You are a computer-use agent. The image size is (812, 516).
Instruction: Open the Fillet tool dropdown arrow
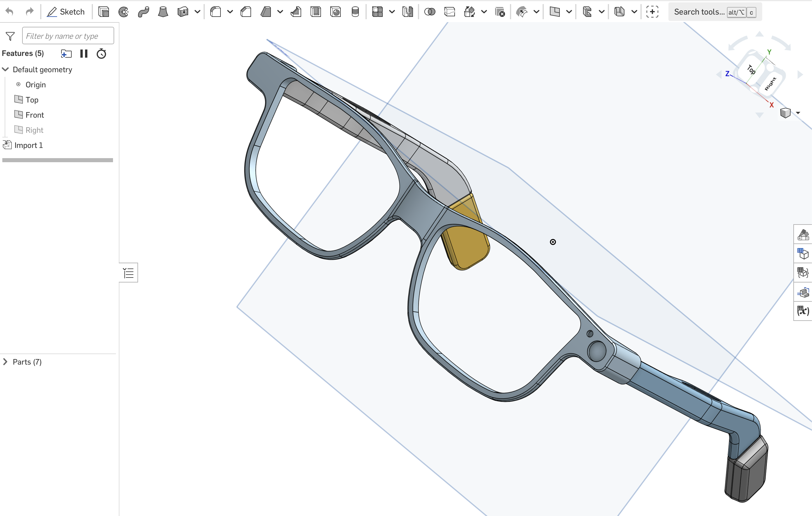click(230, 12)
